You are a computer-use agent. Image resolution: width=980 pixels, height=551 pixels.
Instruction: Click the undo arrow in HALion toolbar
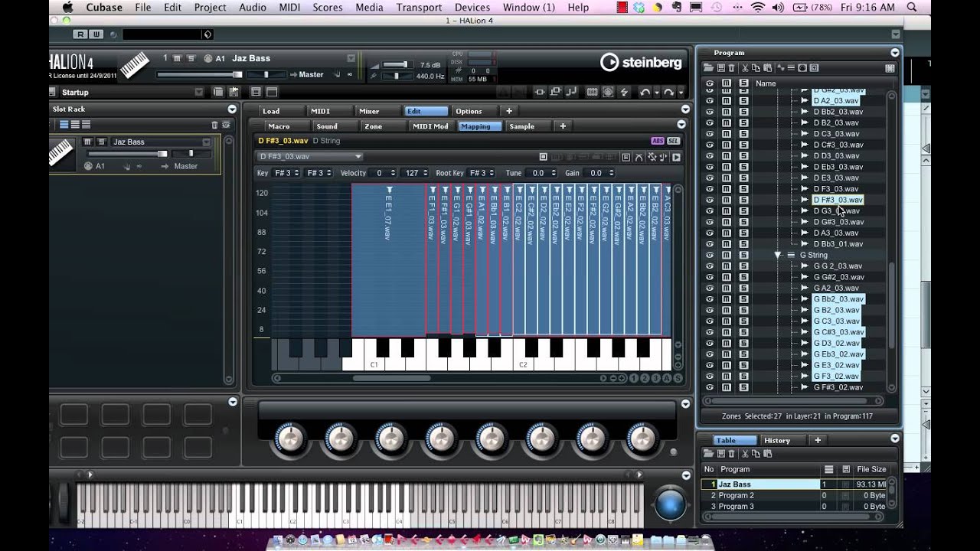point(645,92)
